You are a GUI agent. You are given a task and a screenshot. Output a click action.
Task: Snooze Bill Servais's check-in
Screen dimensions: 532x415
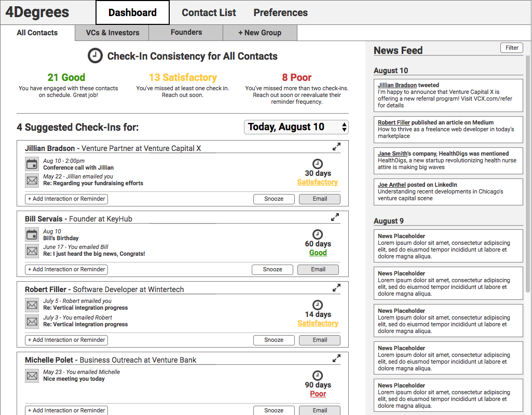click(x=272, y=270)
